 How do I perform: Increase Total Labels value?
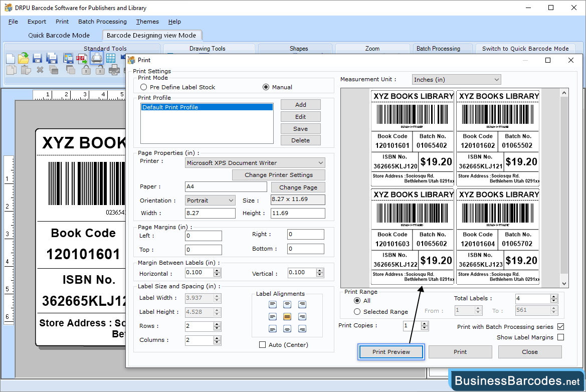[554, 297]
